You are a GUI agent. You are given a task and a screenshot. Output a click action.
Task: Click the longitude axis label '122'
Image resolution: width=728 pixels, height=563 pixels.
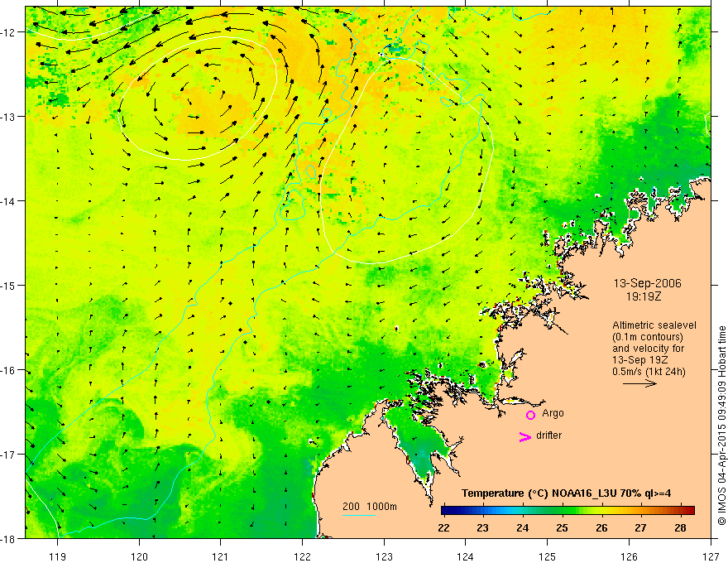(x=302, y=556)
